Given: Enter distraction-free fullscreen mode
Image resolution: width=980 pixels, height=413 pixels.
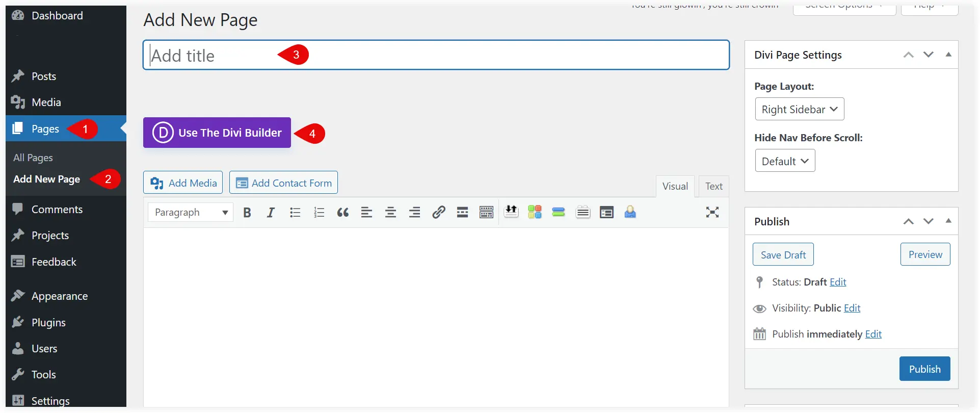Looking at the screenshot, I should click(712, 212).
